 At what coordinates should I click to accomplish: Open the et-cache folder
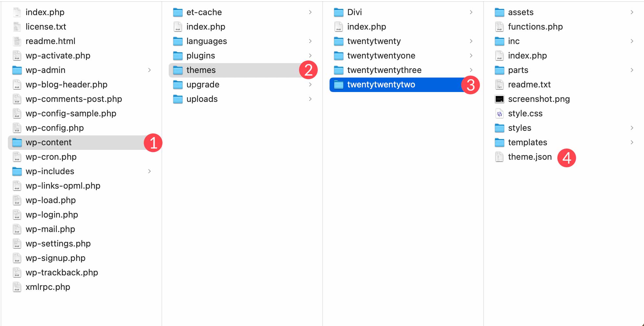(x=204, y=12)
